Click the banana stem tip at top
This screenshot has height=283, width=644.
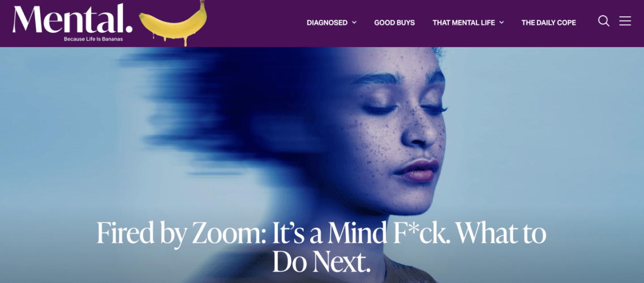[203, 2]
